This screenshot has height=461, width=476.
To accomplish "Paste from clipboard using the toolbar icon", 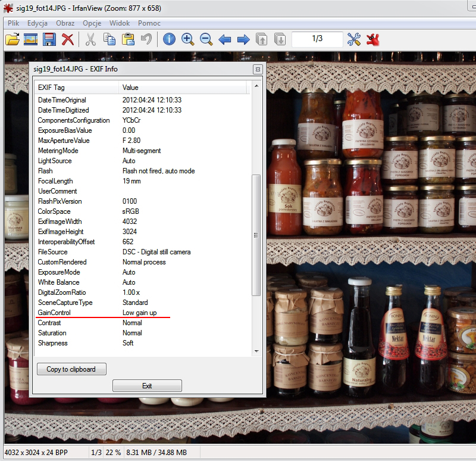I will (x=128, y=39).
